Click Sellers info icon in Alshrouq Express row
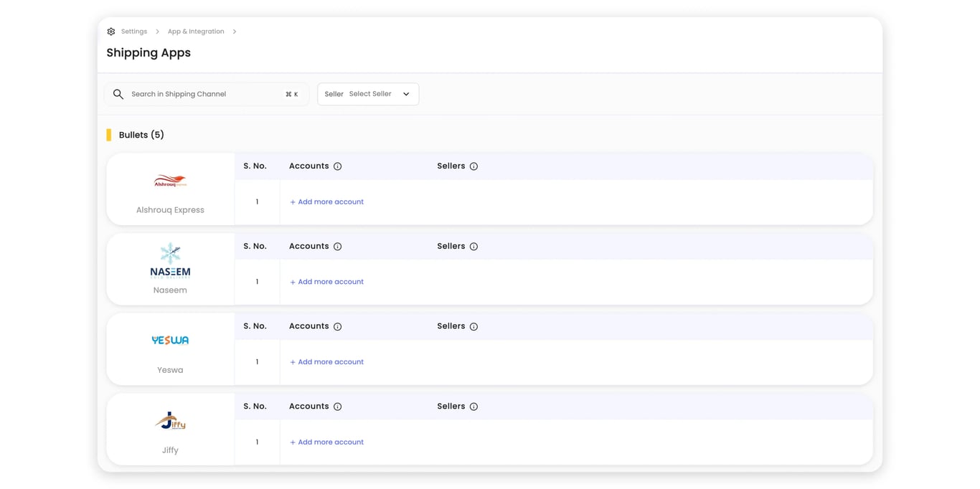Viewport: 980px width, 489px height. point(473,166)
